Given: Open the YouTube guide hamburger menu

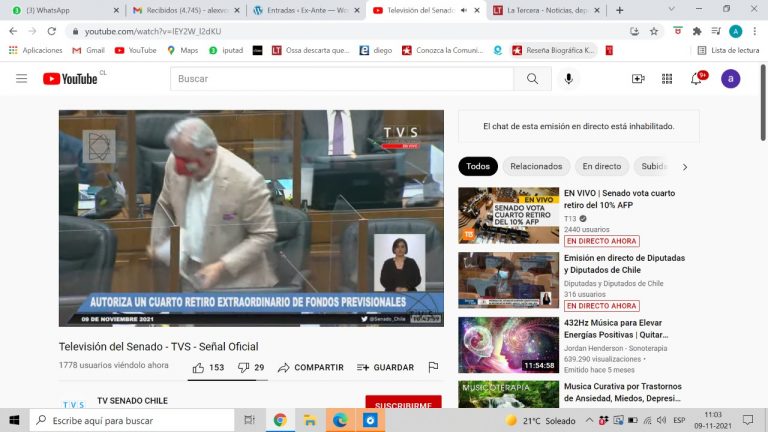Looking at the screenshot, I should point(22,78).
